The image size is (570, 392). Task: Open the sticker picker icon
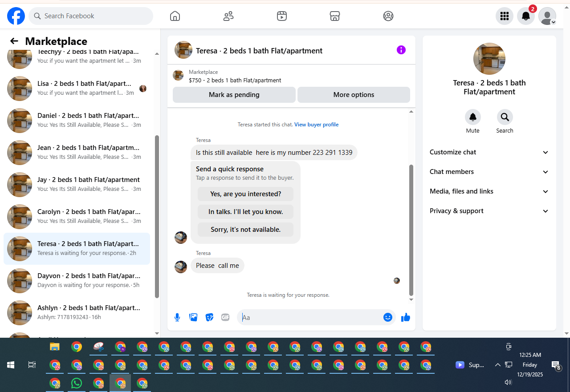pyautogui.click(x=209, y=317)
